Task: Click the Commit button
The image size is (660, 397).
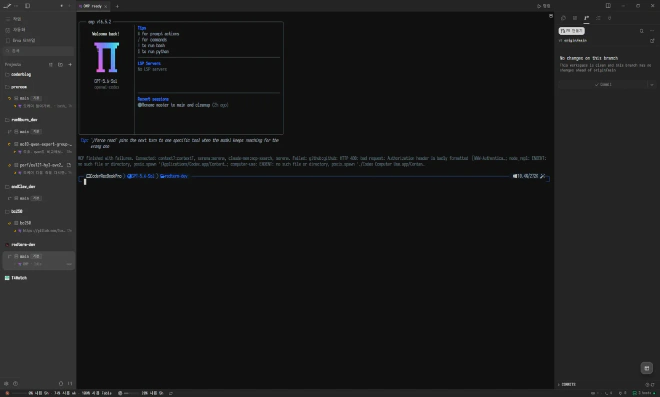Action: [603, 85]
